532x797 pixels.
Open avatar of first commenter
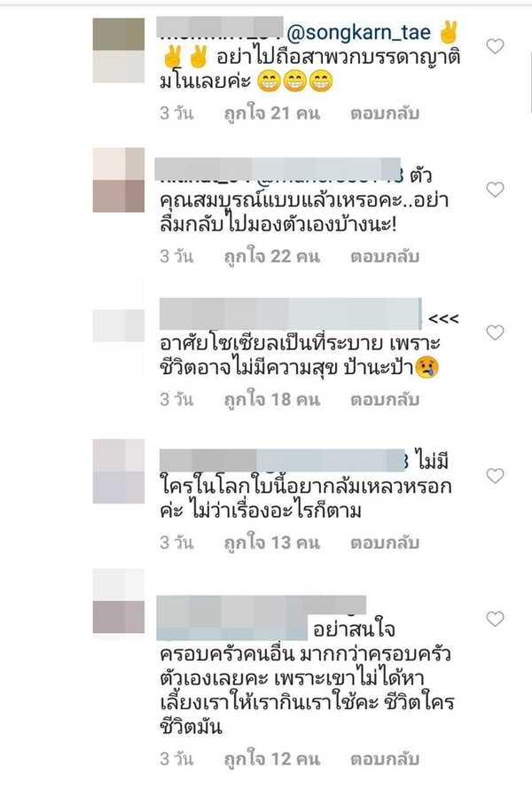coord(119,51)
